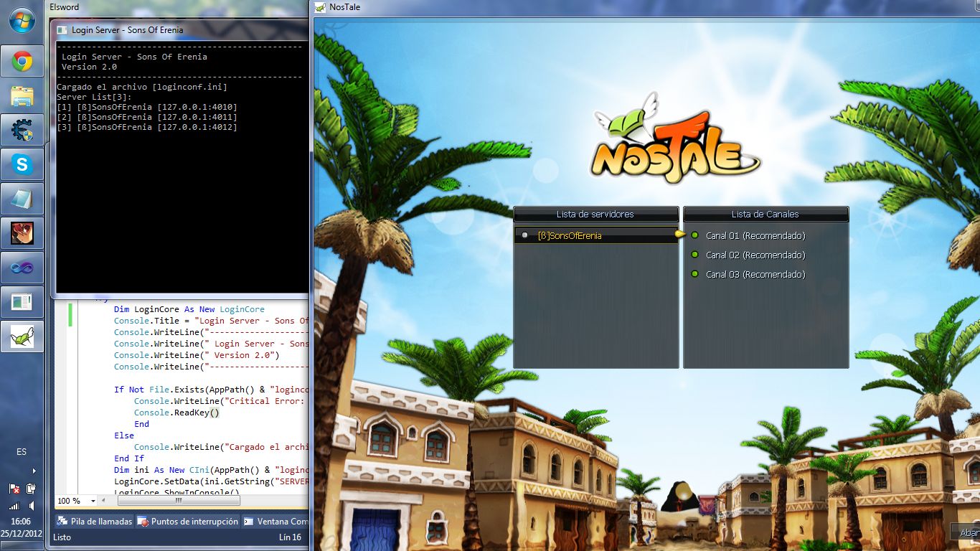Click the Elsword window title text

click(x=65, y=7)
